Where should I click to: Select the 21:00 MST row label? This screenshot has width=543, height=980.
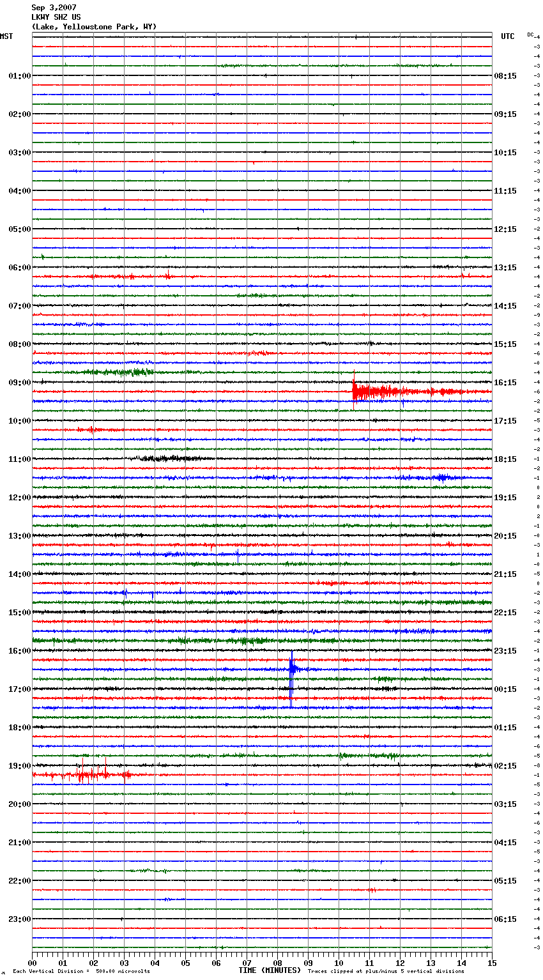pos(20,843)
